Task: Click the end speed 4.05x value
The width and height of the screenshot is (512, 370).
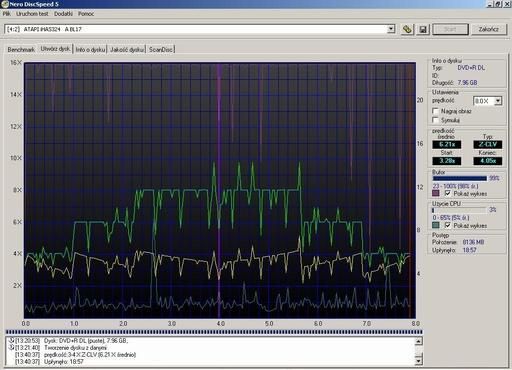Action: pos(488,161)
